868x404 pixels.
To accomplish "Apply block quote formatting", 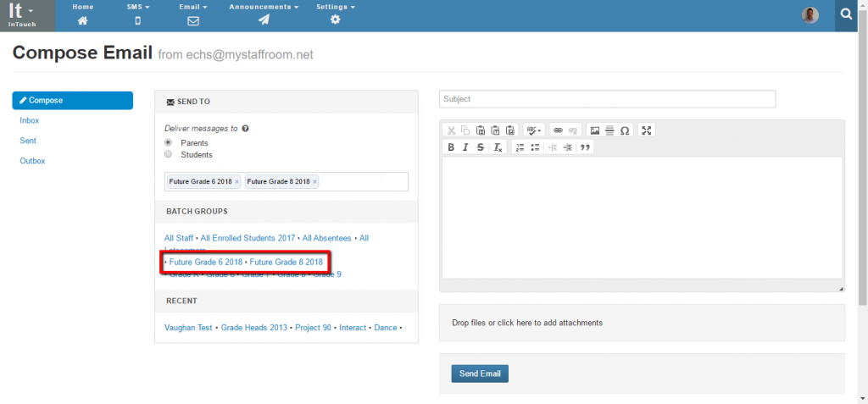I will click(585, 147).
